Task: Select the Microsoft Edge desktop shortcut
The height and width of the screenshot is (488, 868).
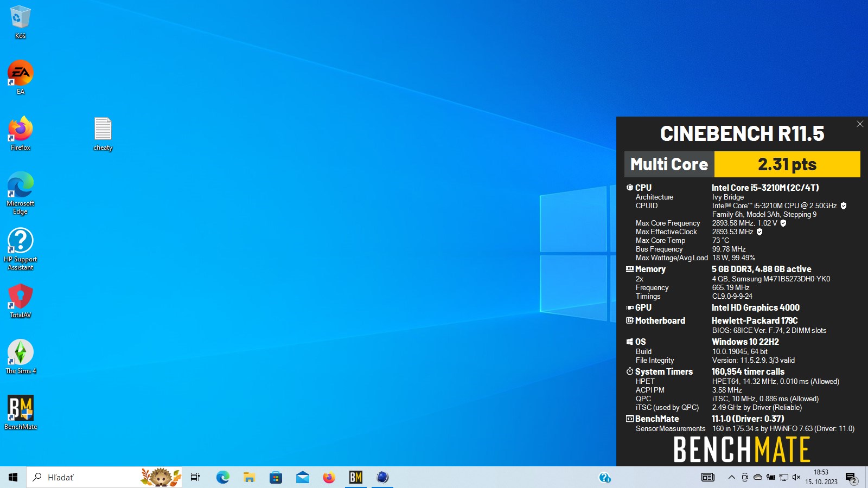Action: [x=20, y=194]
